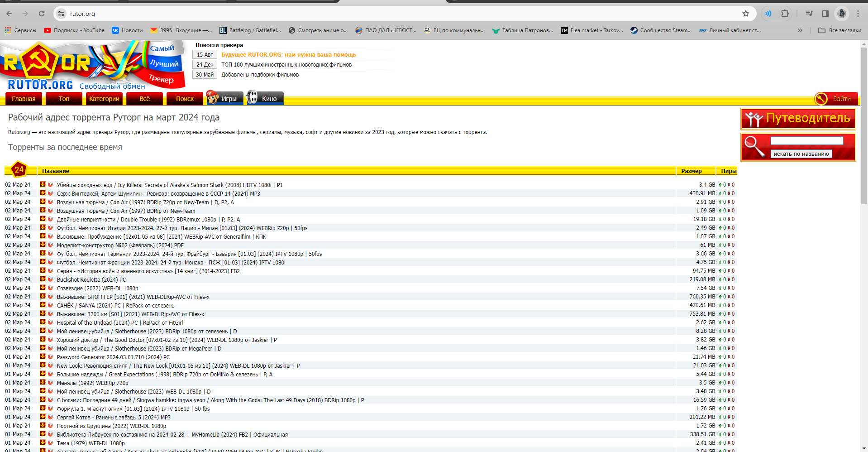The image size is (868, 452).
Task: Open the "Таблица Патронов" bookmark
Action: coord(523,30)
